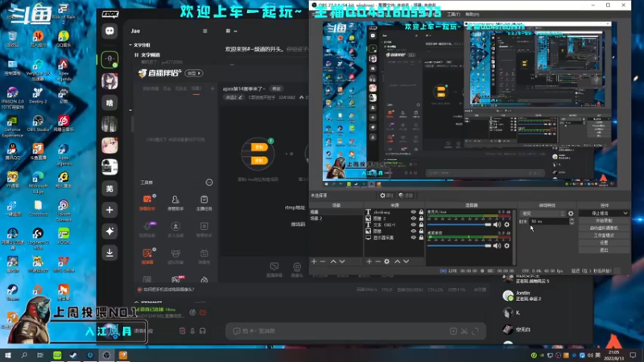Screen dimensions: 644x362
Task: Open the 互动屏 orange tool icon
Action: 147,256
